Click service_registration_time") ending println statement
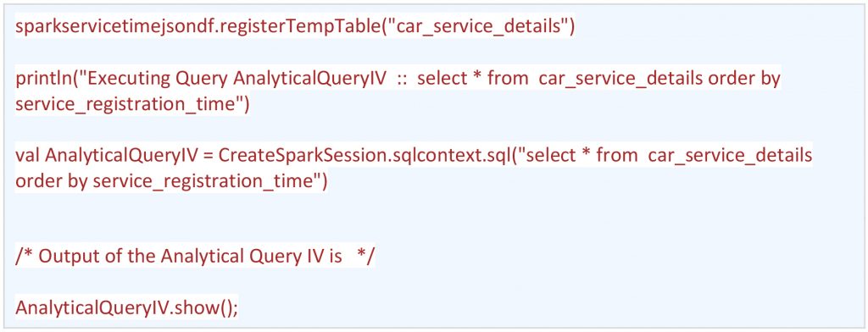Screen dimensions: 868x332 133,104
